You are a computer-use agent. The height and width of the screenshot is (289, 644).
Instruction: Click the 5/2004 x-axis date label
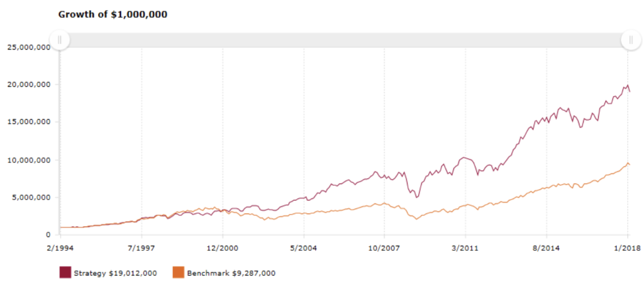point(304,249)
